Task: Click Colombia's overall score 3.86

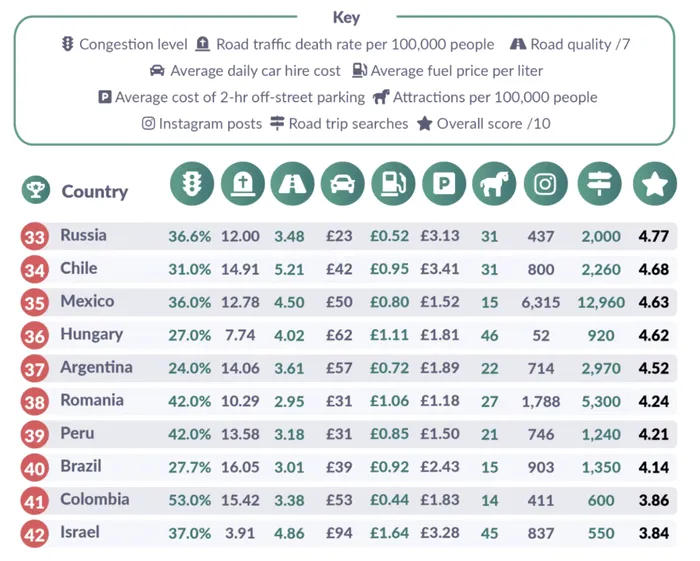Action: [x=653, y=500]
